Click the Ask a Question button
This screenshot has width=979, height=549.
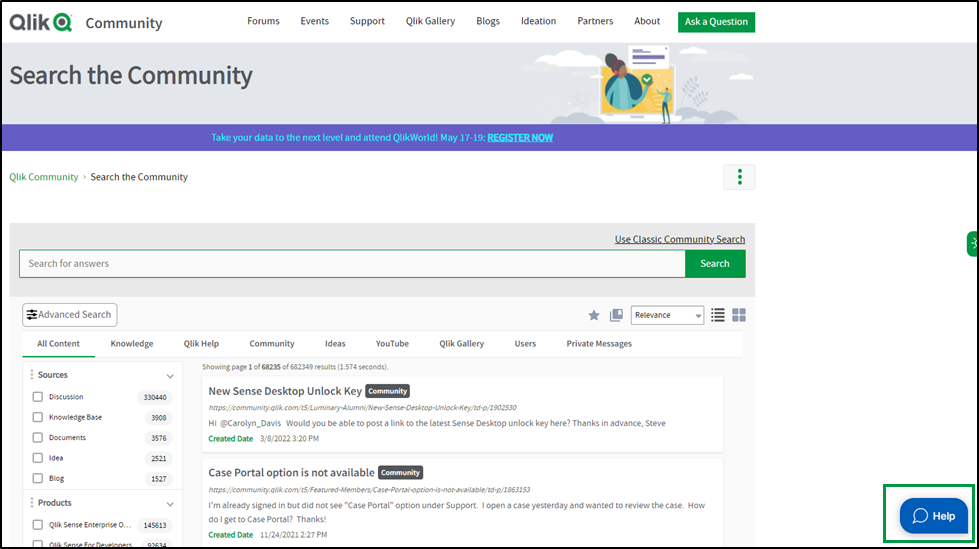pos(716,22)
